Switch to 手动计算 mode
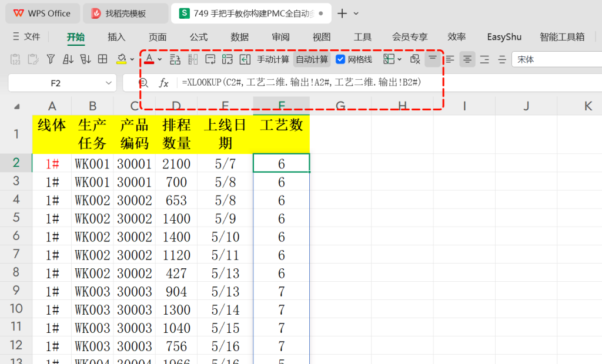This screenshot has width=602, height=364. (x=273, y=59)
